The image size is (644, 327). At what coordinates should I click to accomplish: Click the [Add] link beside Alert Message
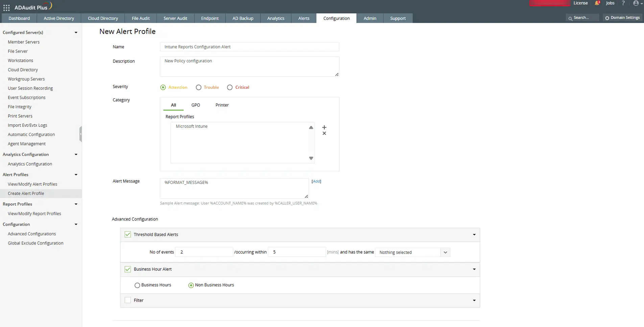[316, 181]
